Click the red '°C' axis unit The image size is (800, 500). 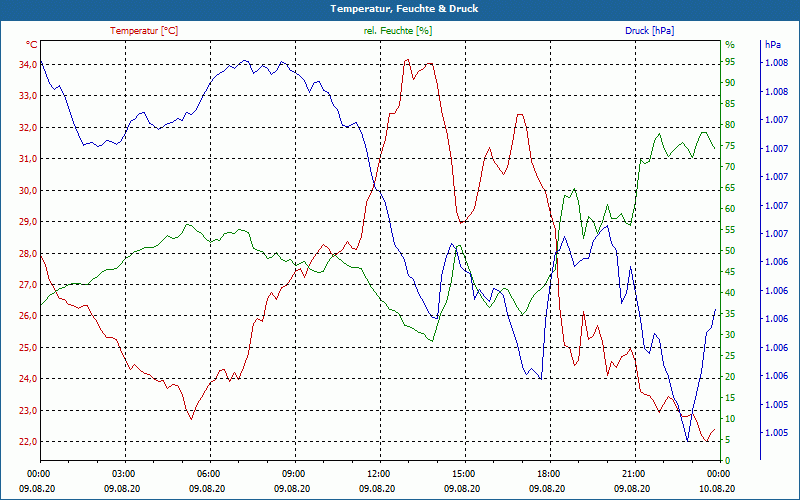[x=32, y=45]
